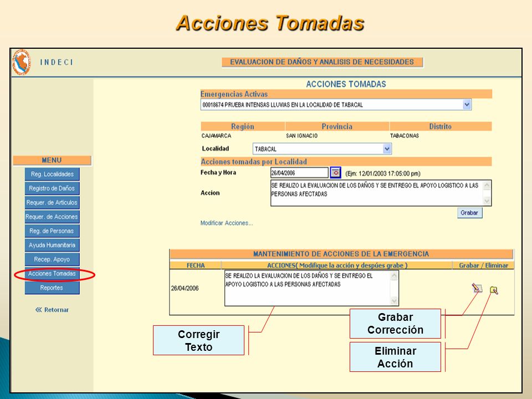Screen dimensions: 532x399
Task: Click the CAJAMARCA region value
Action: 216,136
